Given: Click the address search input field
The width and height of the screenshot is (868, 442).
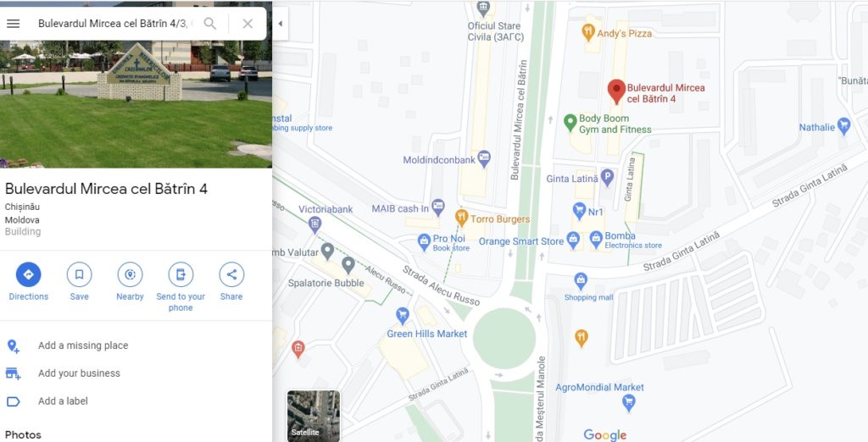Looking at the screenshot, I should pyautogui.click(x=114, y=23).
